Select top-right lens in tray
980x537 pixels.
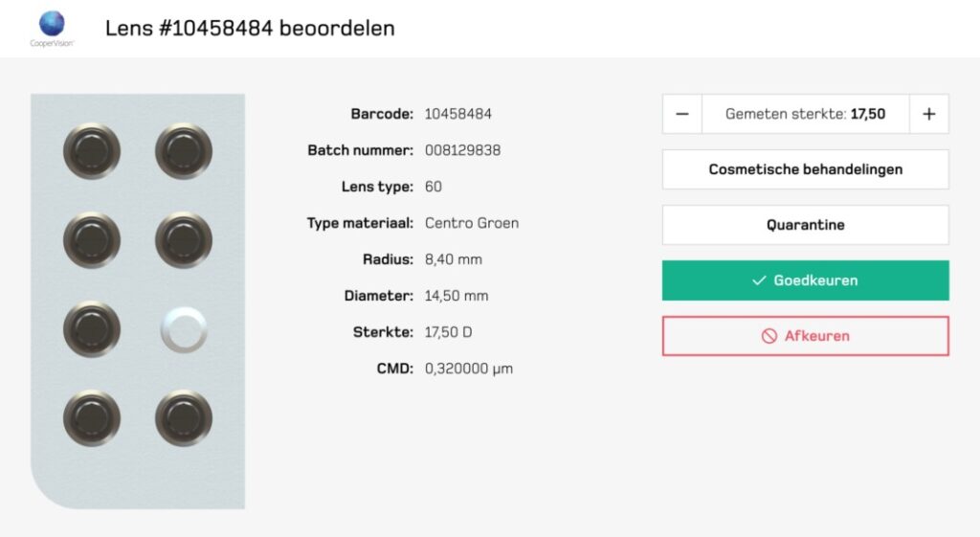[x=184, y=151]
